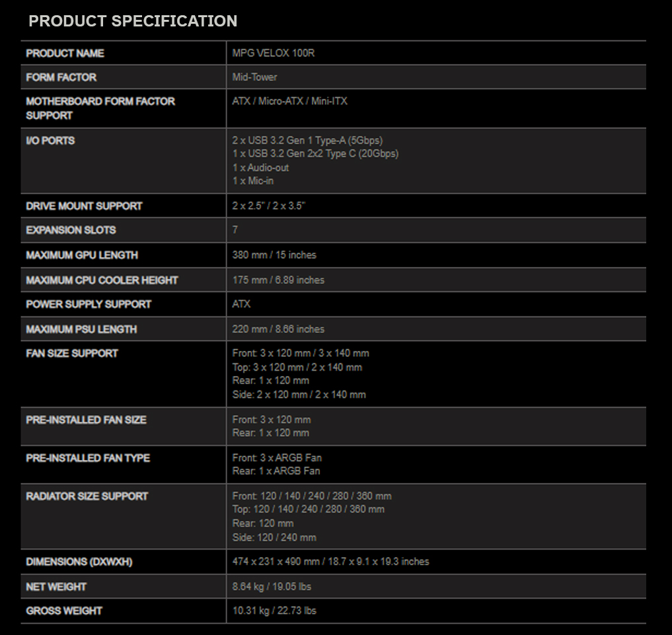This screenshot has height=635, width=672.
Task: Click the PRE-INSTALLED FAN SIZE label
Action: tap(86, 420)
